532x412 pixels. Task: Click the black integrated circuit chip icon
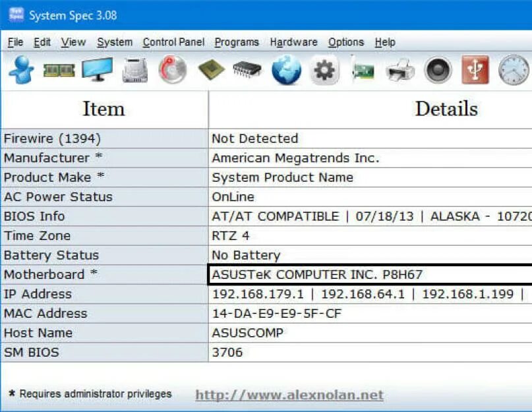click(x=247, y=69)
